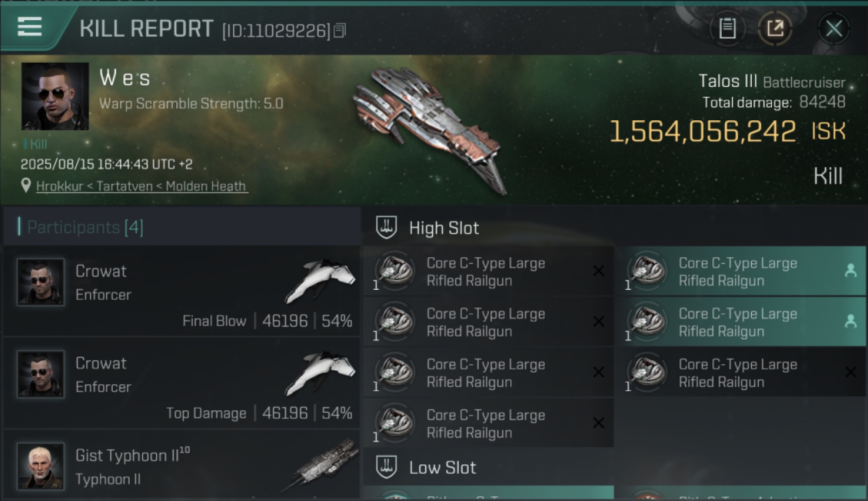Select the unhighlighted right-column railgun
The height and width of the screenshot is (501, 868).
click(740, 373)
